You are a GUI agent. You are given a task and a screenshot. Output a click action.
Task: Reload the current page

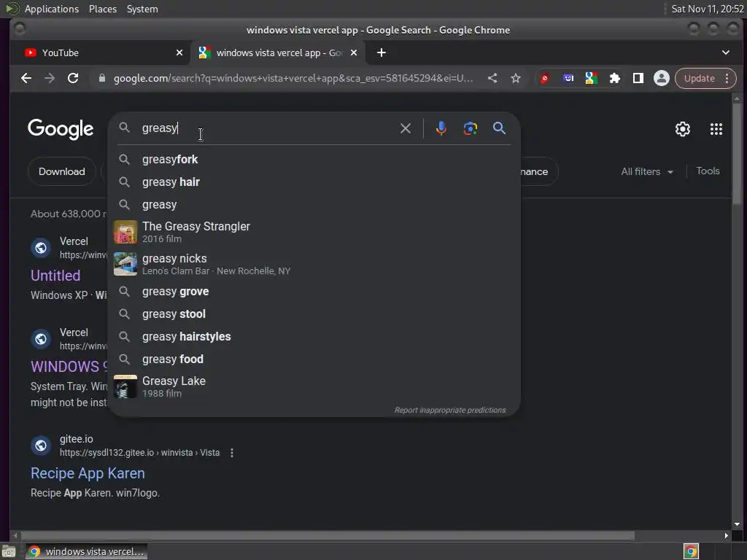73,78
